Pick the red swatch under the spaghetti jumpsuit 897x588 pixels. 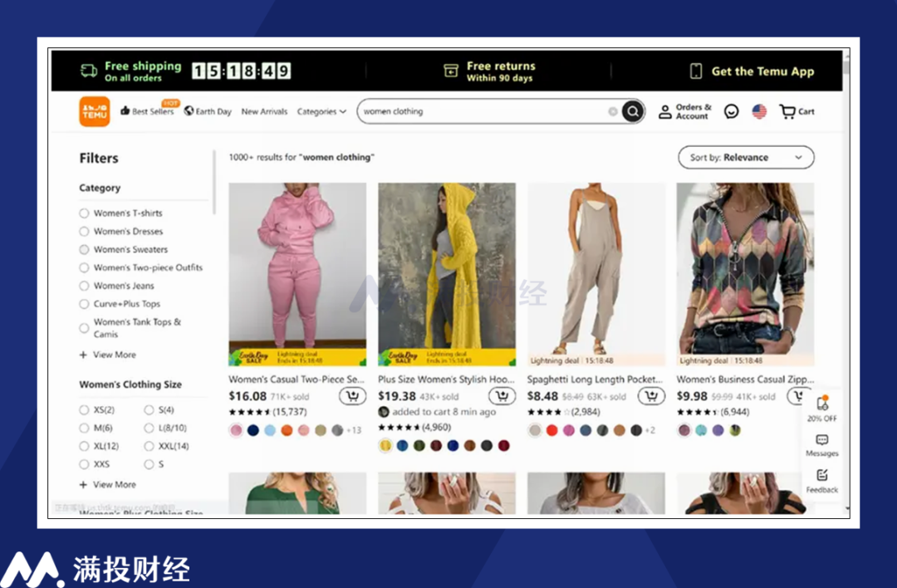(551, 430)
